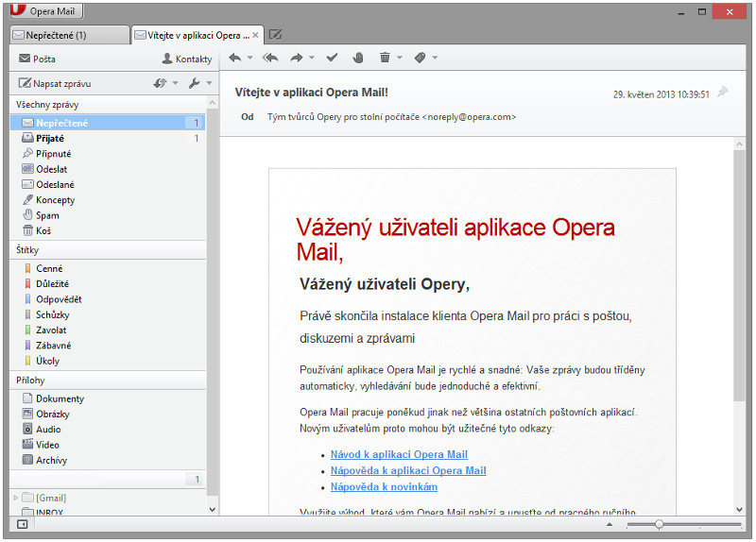Select the Koncepty folder in sidebar
The image size is (756, 542).
coord(55,199)
